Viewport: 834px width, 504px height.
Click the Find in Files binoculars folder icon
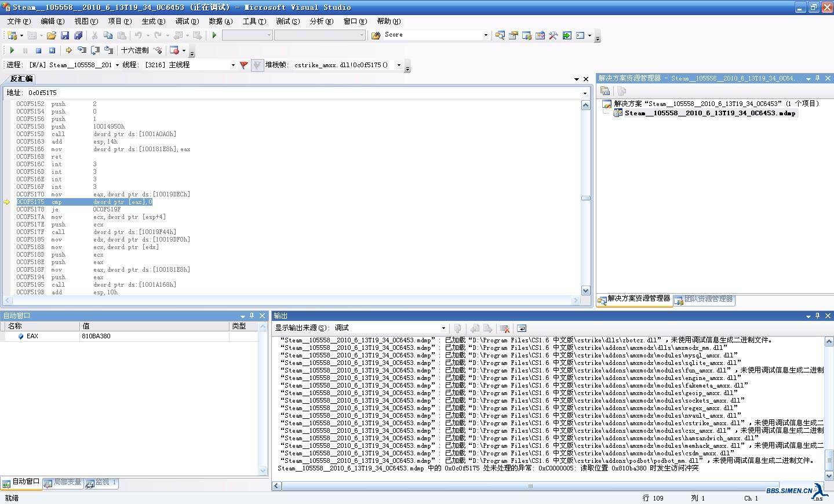tap(376, 35)
